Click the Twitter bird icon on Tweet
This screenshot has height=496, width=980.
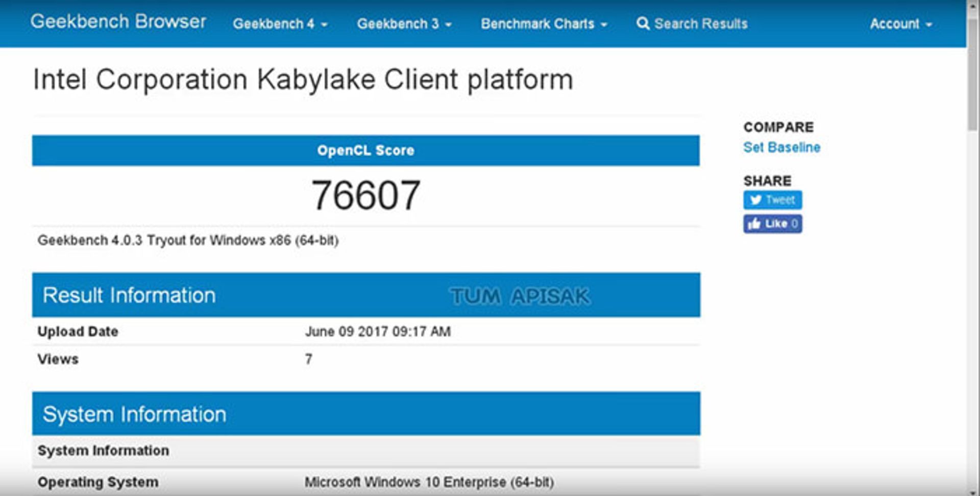point(756,200)
